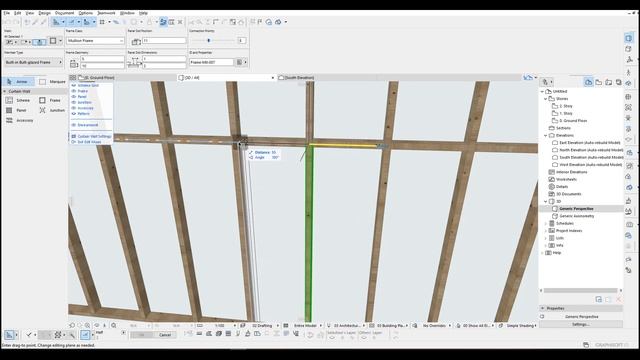Switch to the 3D / All tab

(x=227, y=78)
